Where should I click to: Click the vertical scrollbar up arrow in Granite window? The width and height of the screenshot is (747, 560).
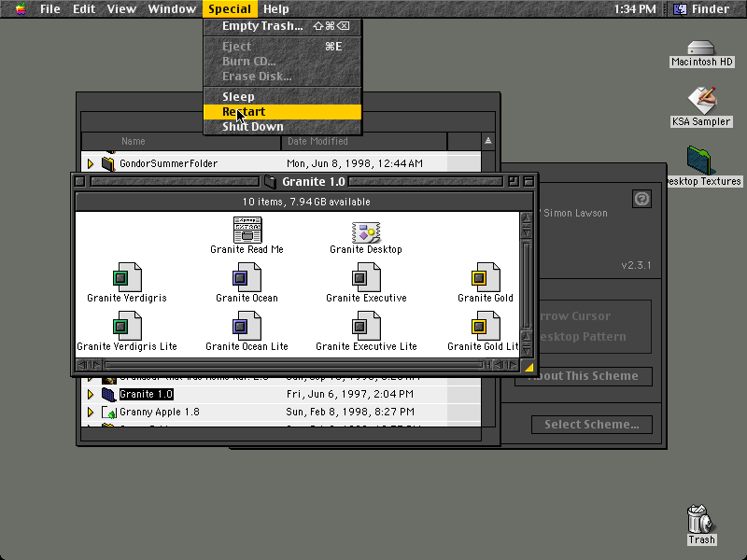527,218
